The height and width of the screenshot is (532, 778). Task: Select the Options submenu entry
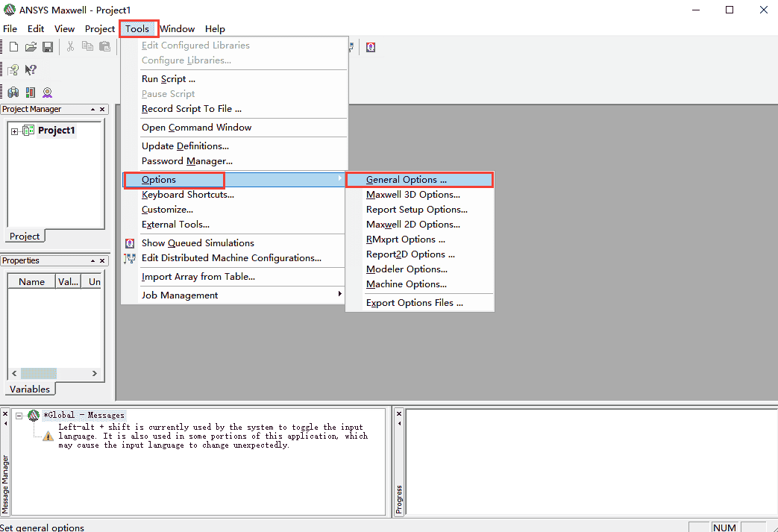[233, 180]
